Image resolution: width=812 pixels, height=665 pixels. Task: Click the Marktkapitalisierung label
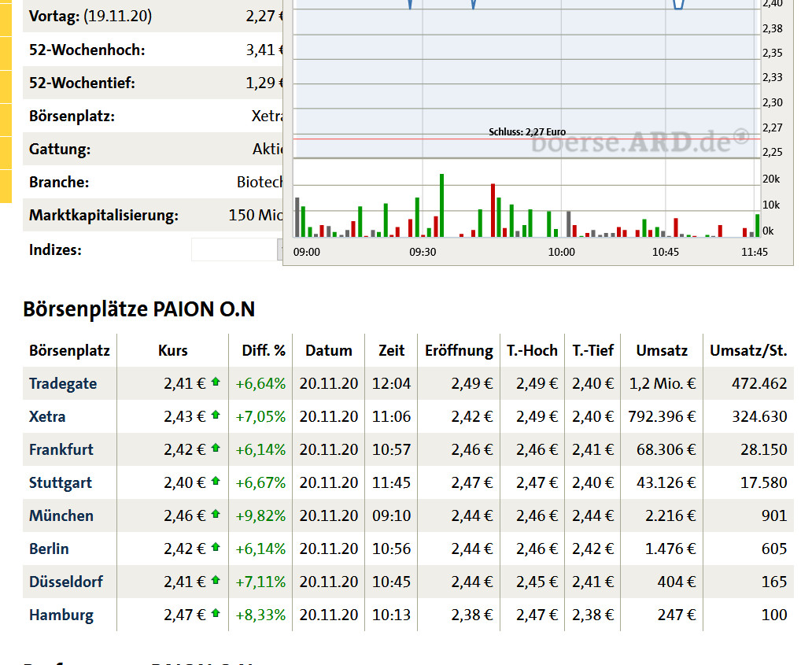[x=104, y=216]
